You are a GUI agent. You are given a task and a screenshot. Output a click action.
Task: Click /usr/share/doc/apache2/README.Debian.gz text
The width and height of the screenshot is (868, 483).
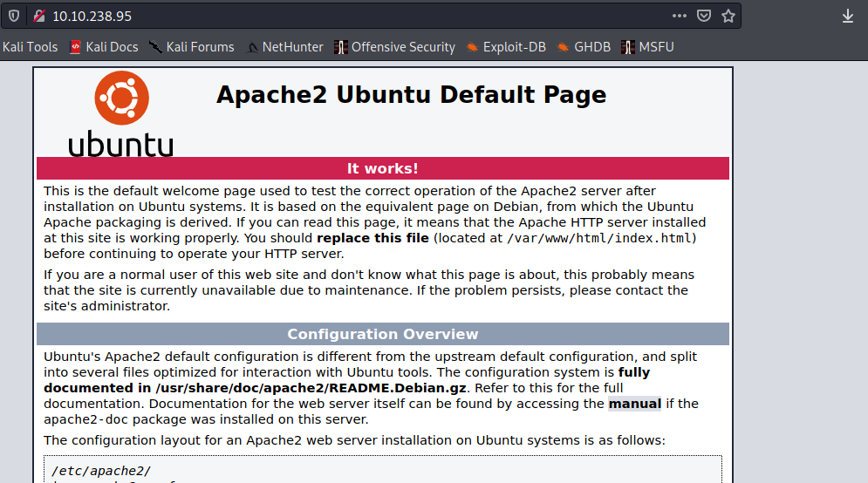click(x=311, y=388)
